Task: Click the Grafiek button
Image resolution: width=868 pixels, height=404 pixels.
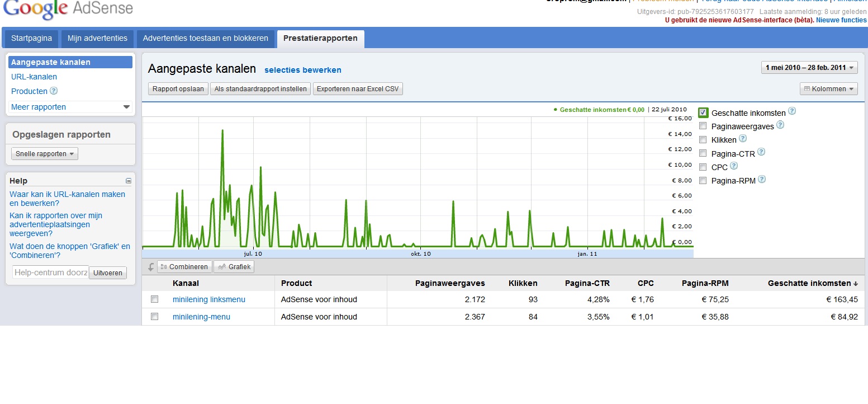Action: click(x=234, y=267)
